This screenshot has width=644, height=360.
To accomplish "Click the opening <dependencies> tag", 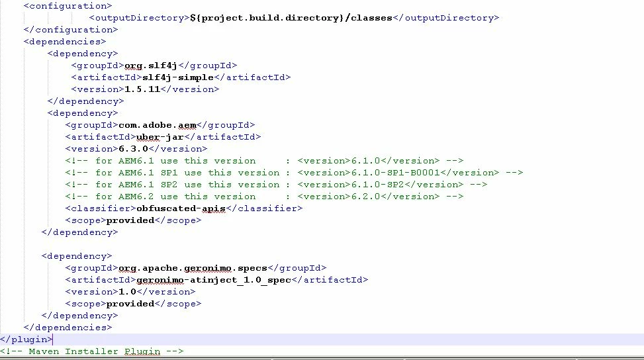I will (65, 42).
